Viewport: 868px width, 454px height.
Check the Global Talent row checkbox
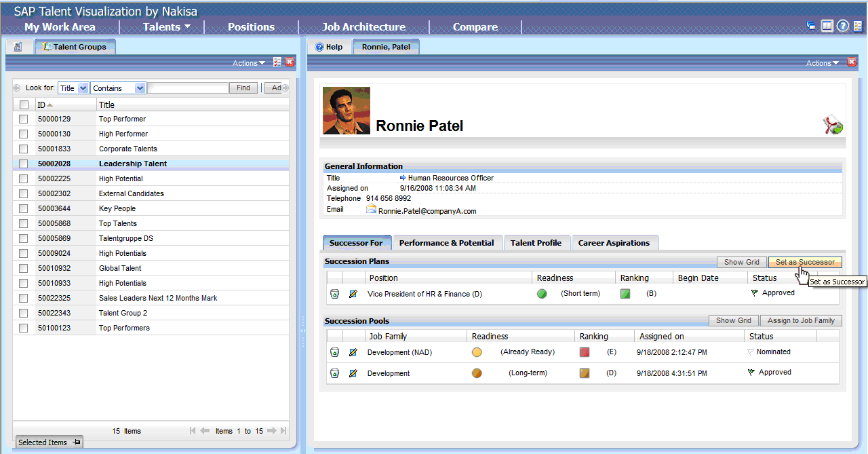24,269
